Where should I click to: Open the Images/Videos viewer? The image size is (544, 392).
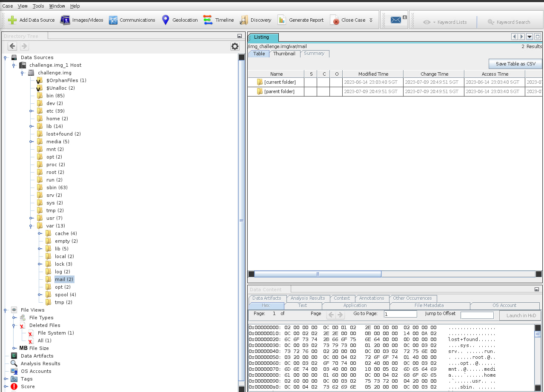click(65, 20)
